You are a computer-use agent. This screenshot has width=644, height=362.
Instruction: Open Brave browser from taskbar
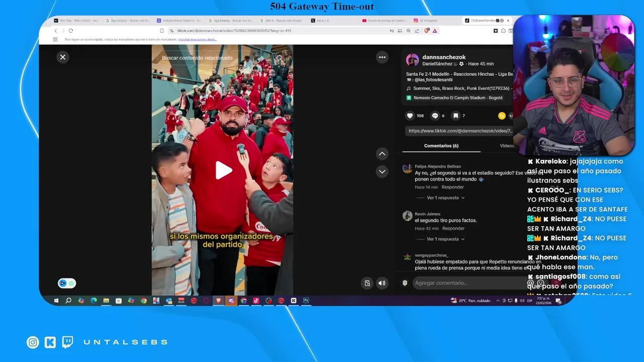coord(218,301)
